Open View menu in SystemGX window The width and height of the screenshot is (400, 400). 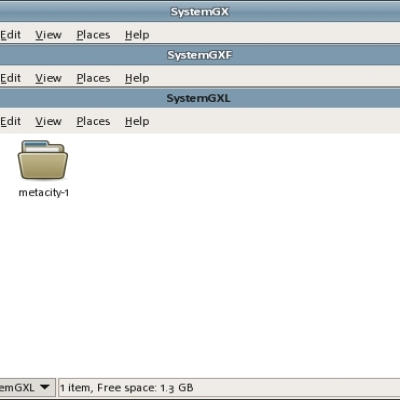pyautogui.click(x=48, y=35)
